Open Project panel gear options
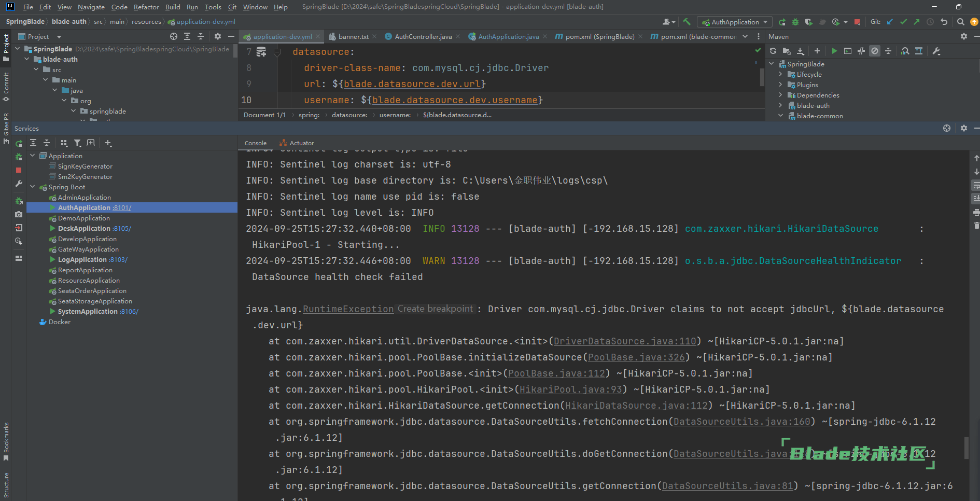980x501 pixels. [x=218, y=36]
